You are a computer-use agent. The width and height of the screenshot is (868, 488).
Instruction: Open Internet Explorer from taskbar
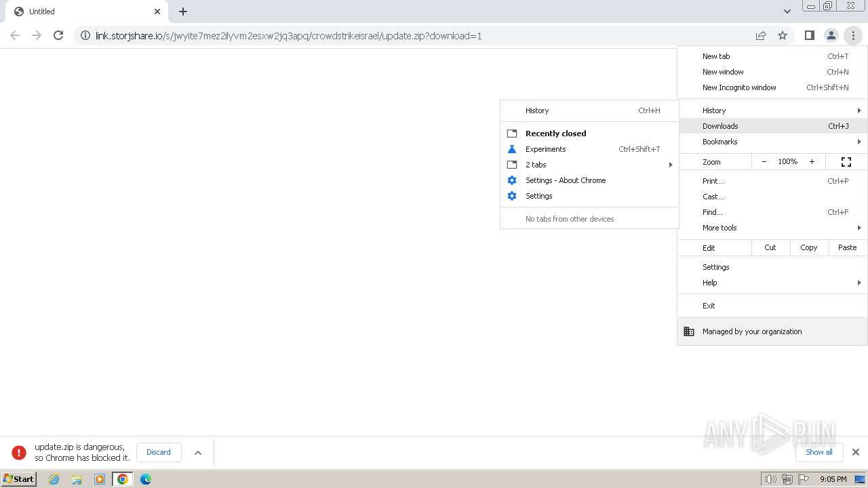click(54, 479)
